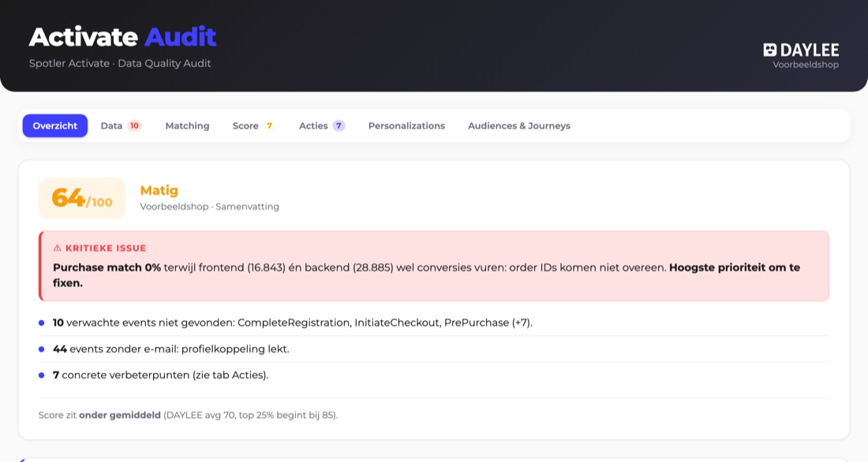The height and width of the screenshot is (462, 868).
Task: Click the yellow 7 badge on Score
Action: pyautogui.click(x=270, y=125)
